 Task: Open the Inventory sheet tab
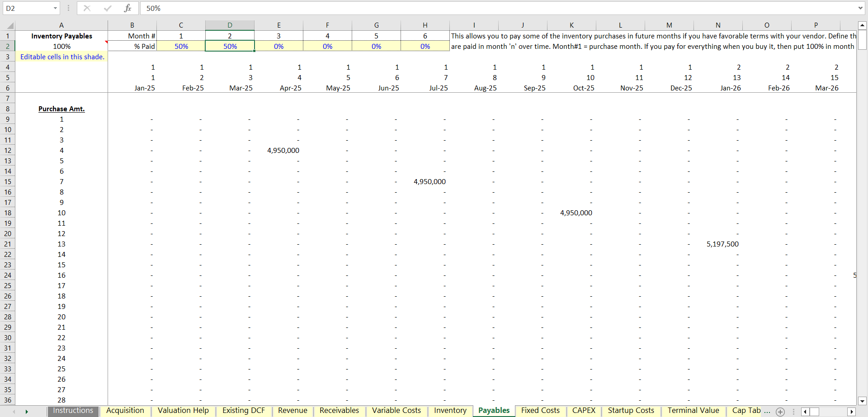450,411
